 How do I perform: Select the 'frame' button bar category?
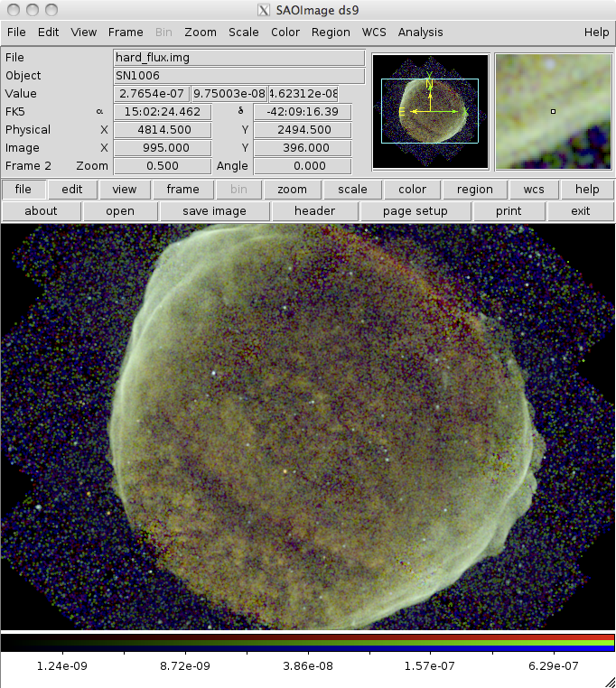point(182,190)
